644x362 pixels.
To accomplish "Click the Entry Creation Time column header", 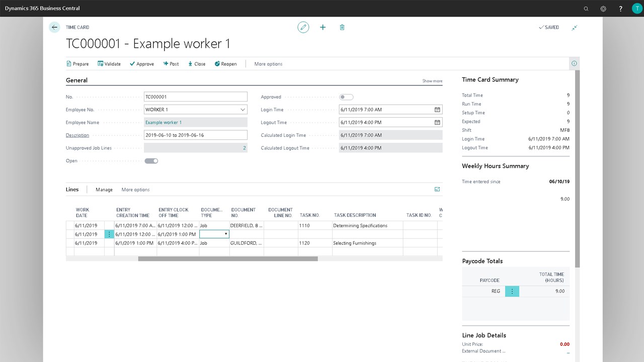I will coord(133,213).
